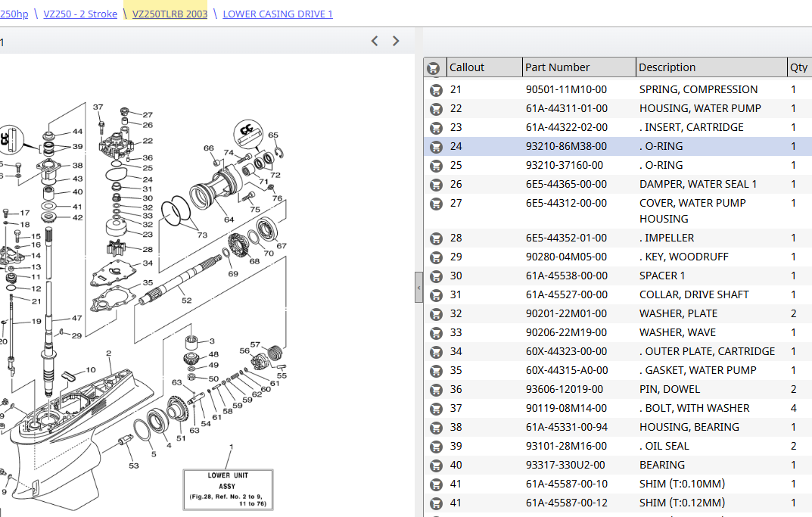This screenshot has height=517, width=812.
Task: Add callout 37 bolt with washer to cart
Action: click(436, 409)
